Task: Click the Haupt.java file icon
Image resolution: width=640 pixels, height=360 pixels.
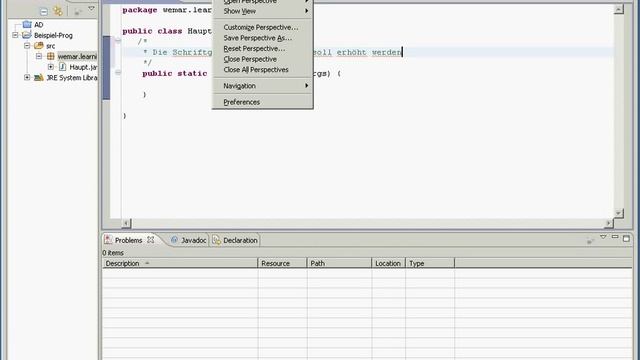Action: pyautogui.click(x=62, y=67)
